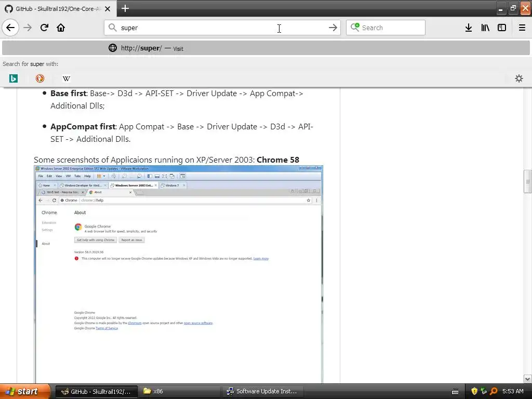Screen dimensions: 532x399
Task: Toggle the sidebar view icon
Action: 502,28
